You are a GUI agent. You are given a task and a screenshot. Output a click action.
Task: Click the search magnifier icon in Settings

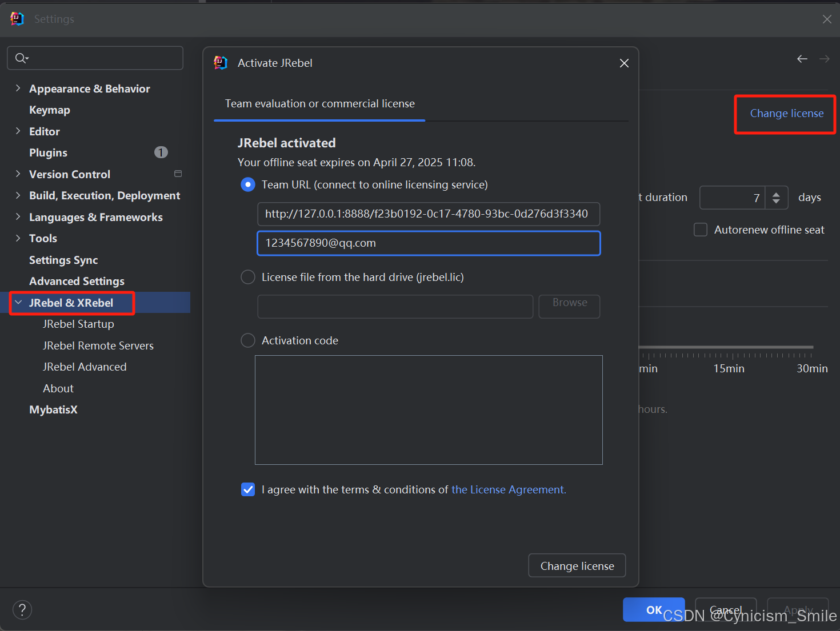coord(21,58)
